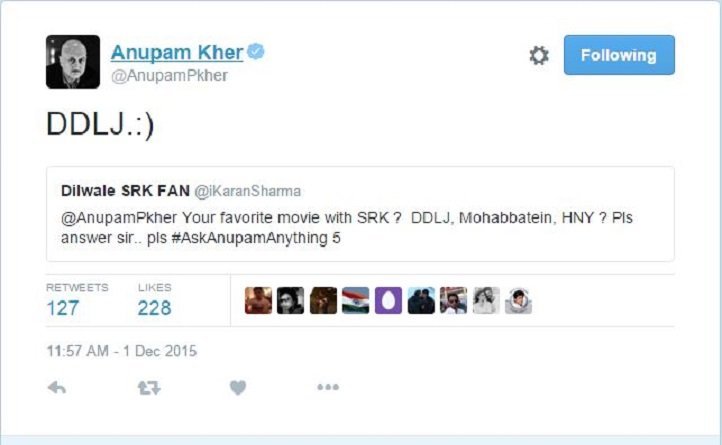The width and height of the screenshot is (722, 445).
Task: Click the last liker avatar in row
Action: tap(518, 300)
